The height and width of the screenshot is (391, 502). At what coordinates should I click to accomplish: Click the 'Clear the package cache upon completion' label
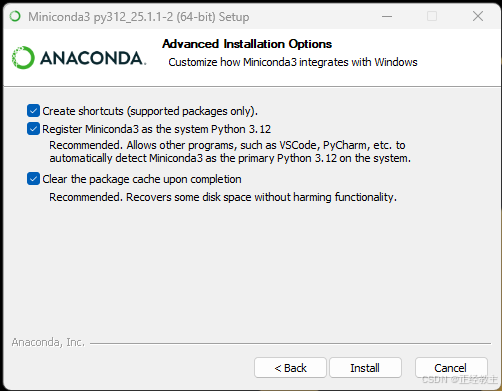142,179
